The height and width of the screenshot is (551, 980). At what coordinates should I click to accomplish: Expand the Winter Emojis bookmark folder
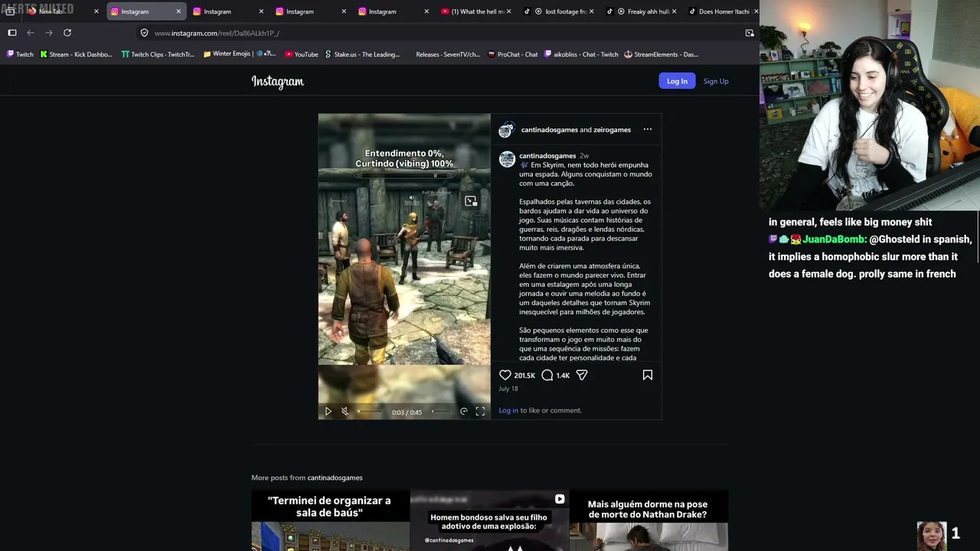click(240, 54)
